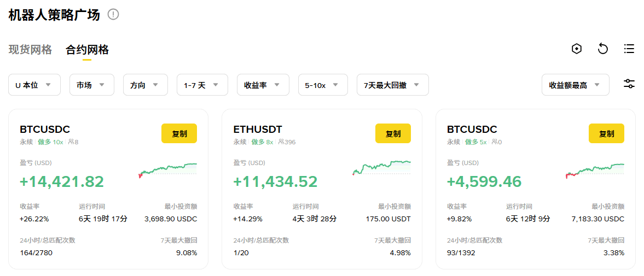644x276 pixels.
Task: Click 复制 on the ETHUSDT card
Action: [x=393, y=133]
